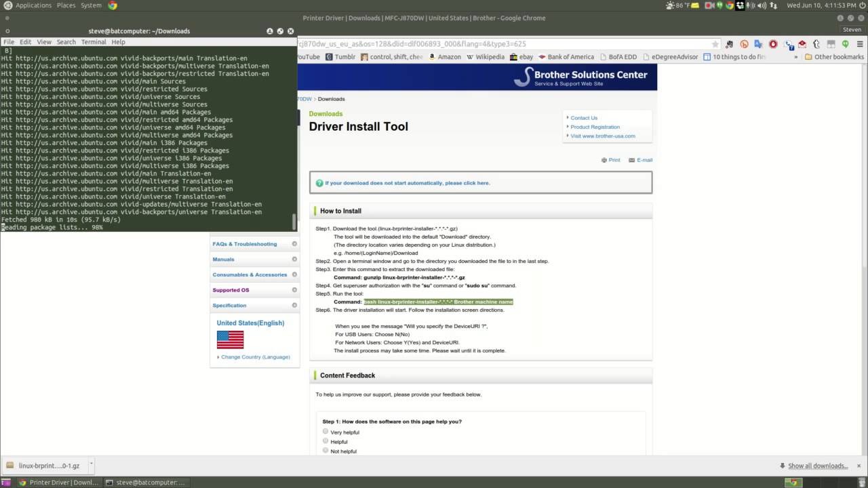Click the red Adblock extension icon
This screenshot has width=868, height=488.
point(773,44)
